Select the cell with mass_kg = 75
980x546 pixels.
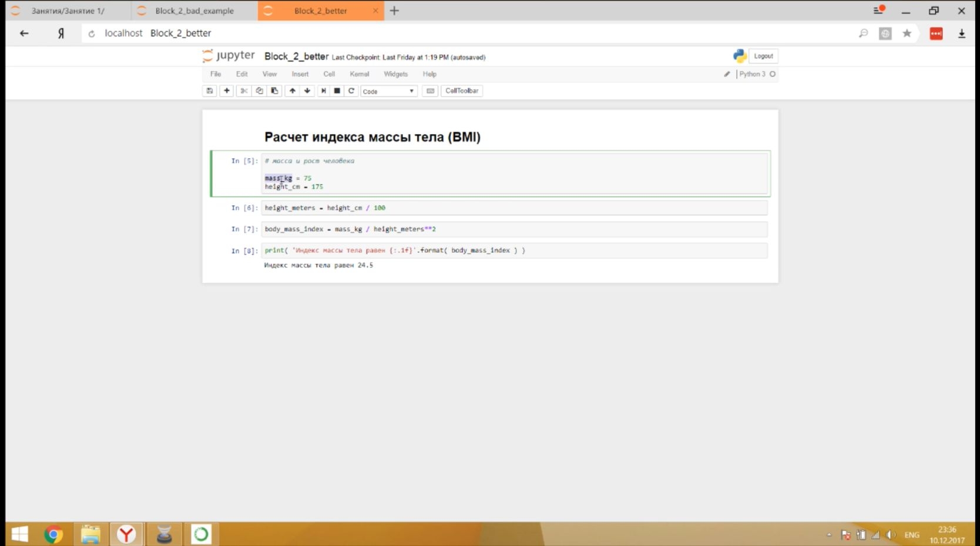[515, 173]
